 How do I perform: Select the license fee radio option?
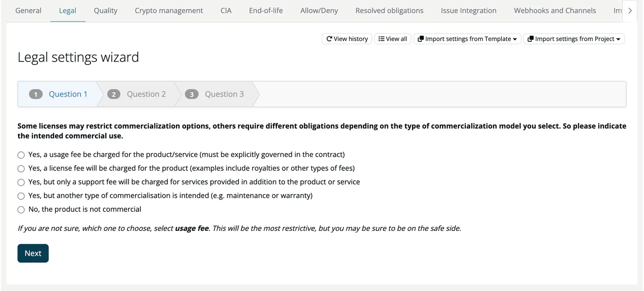click(21, 168)
